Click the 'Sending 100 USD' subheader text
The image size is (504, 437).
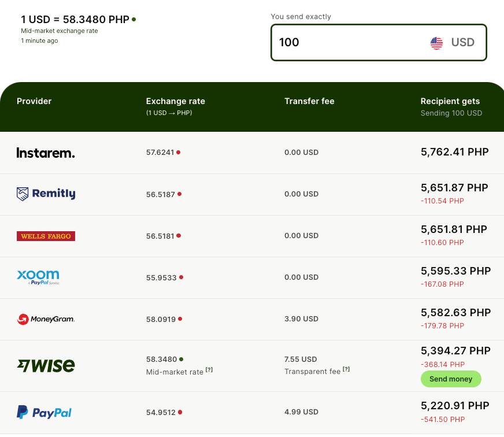[x=451, y=113]
